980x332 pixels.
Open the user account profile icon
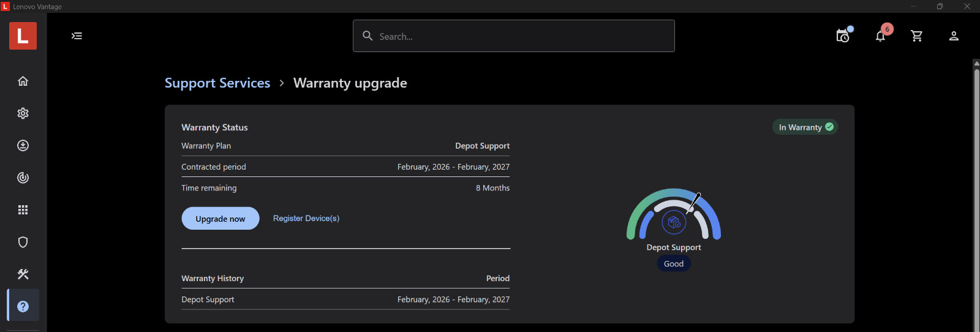[954, 36]
